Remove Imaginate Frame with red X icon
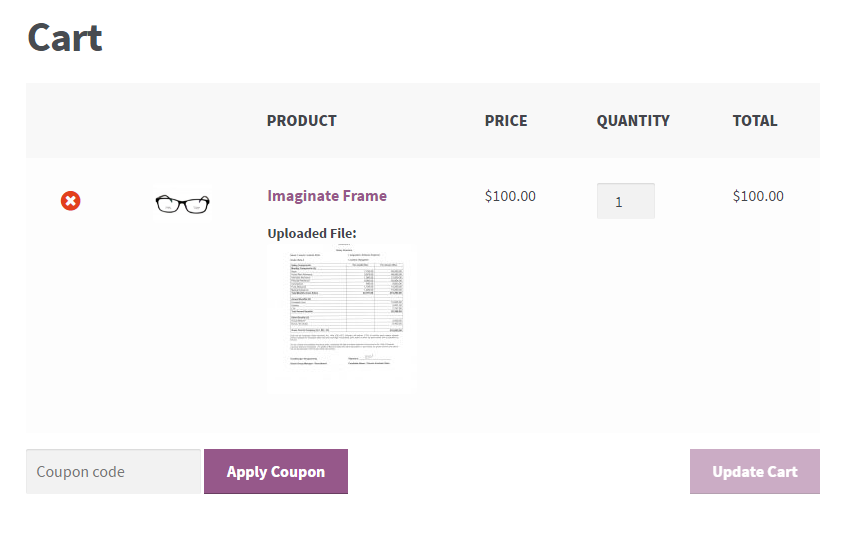 click(70, 201)
